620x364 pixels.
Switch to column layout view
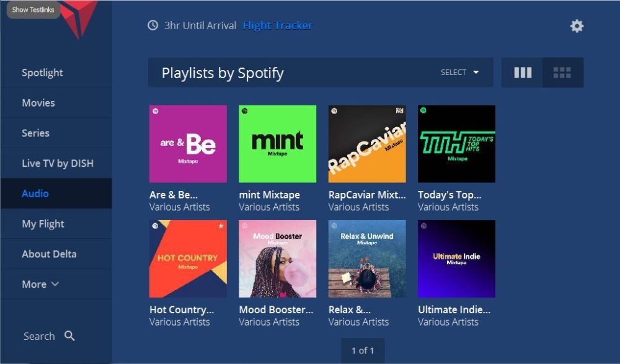521,72
